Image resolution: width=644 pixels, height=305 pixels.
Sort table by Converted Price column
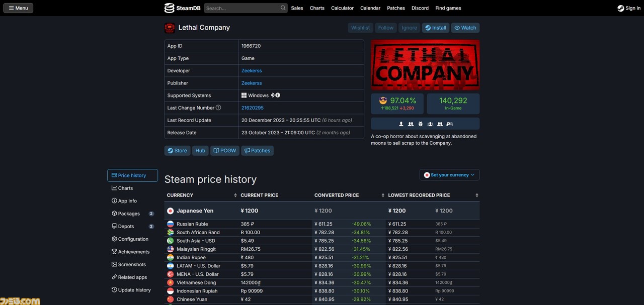coord(349,195)
